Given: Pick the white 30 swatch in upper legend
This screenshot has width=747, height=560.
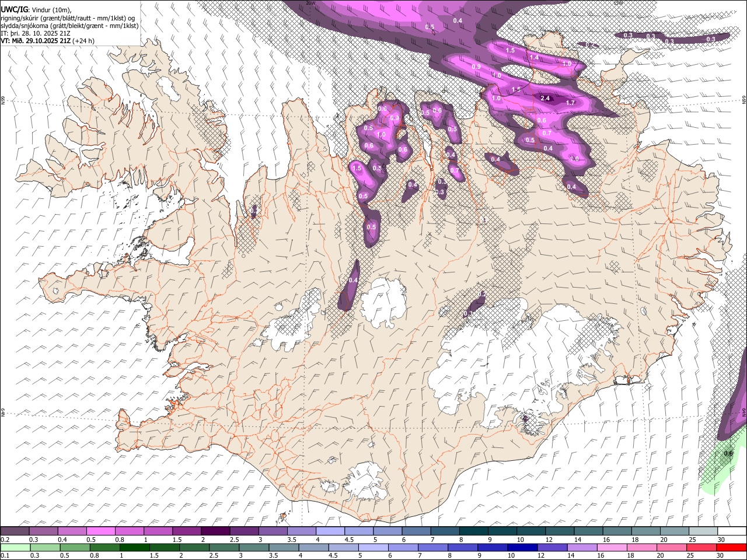Looking at the screenshot, I should (x=732, y=531).
